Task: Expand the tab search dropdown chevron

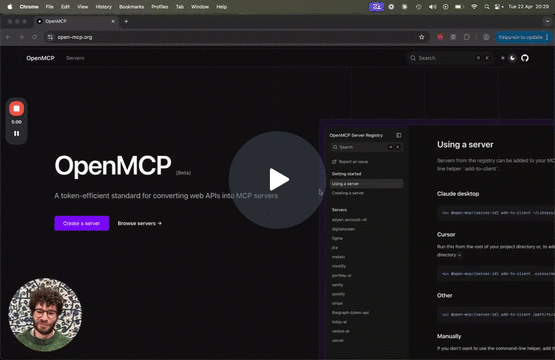Action: pyautogui.click(x=547, y=21)
